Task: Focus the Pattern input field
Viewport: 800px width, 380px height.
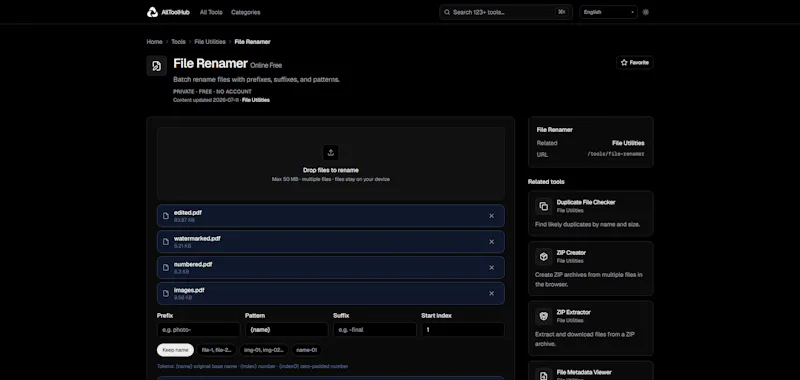Action: (287, 330)
